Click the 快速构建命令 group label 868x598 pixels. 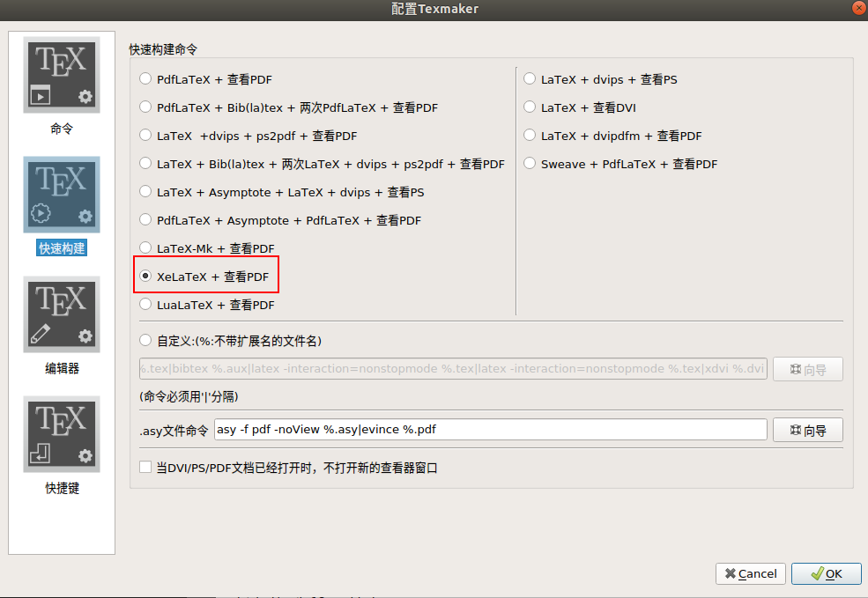click(163, 49)
